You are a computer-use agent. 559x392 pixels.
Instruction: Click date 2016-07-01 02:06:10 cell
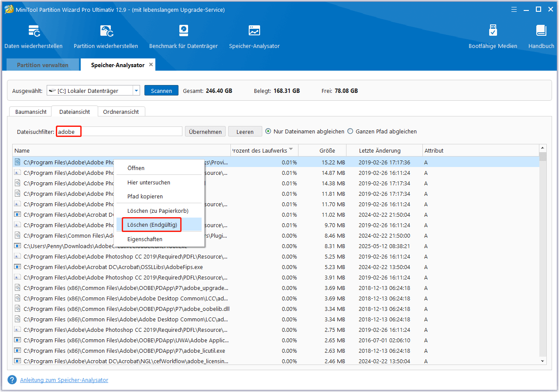384,340
